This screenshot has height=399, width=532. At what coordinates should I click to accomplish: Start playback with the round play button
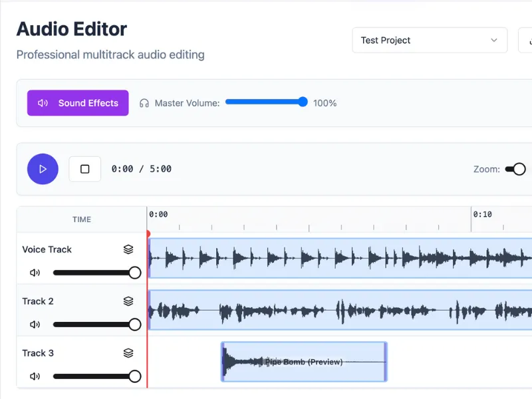point(43,169)
